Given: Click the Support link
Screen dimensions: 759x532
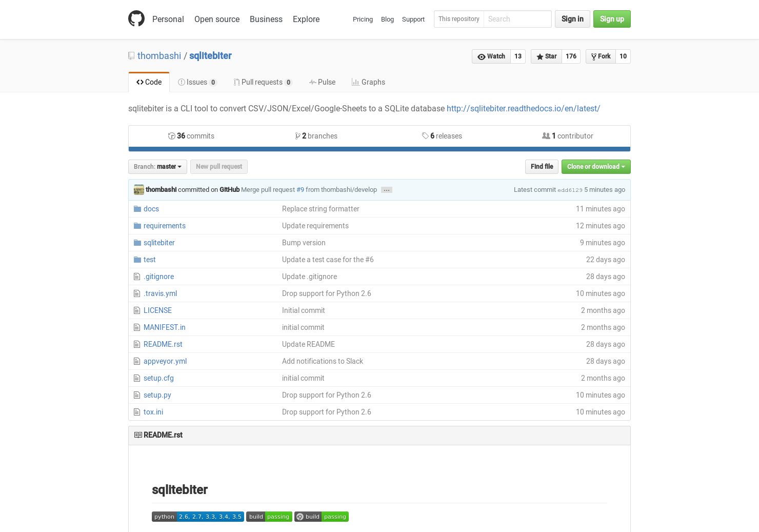Looking at the screenshot, I should coord(413,19).
